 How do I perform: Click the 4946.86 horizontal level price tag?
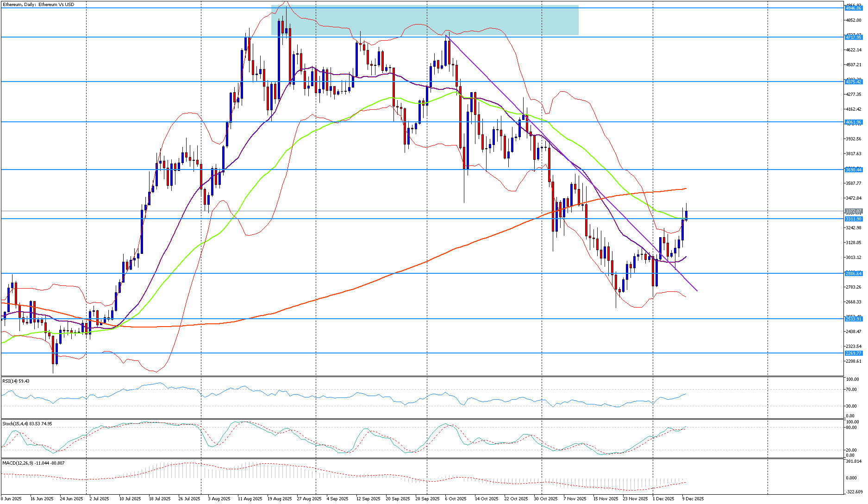[x=853, y=8]
